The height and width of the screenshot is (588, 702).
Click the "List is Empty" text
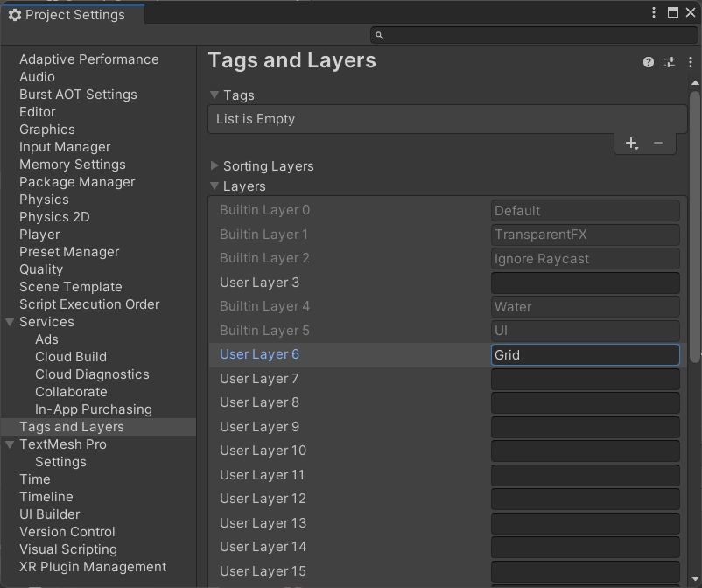(x=256, y=119)
